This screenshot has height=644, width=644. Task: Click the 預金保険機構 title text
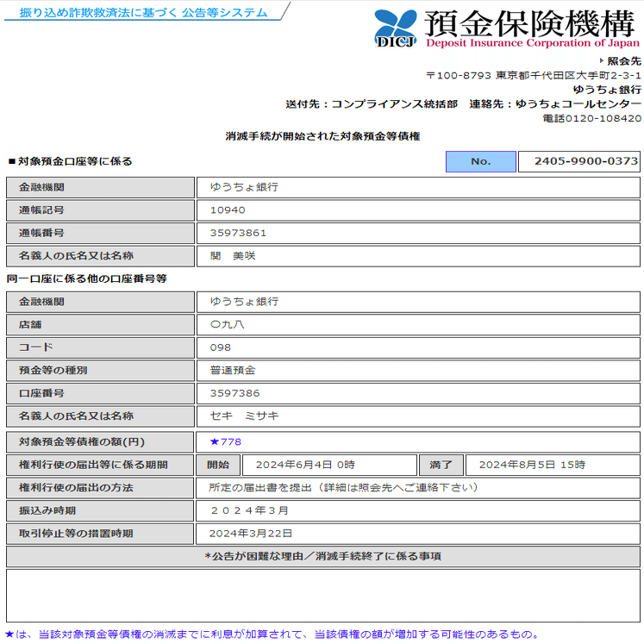pos(530,23)
